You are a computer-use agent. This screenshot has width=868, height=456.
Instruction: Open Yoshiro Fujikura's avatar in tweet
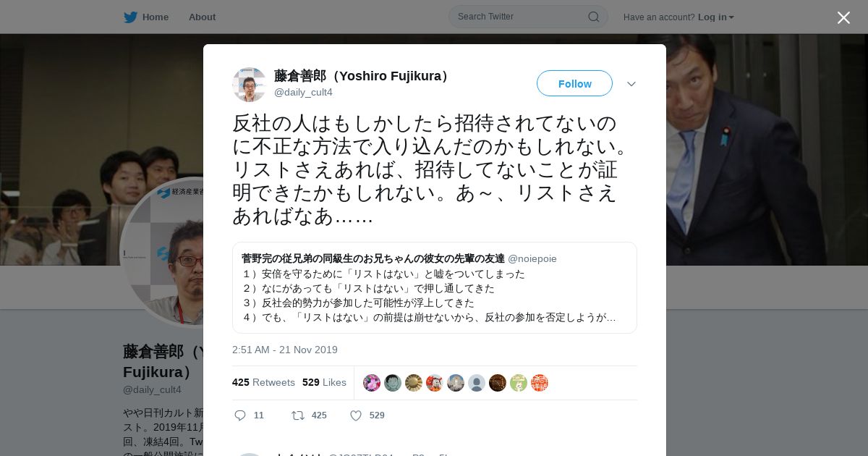(250, 84)
